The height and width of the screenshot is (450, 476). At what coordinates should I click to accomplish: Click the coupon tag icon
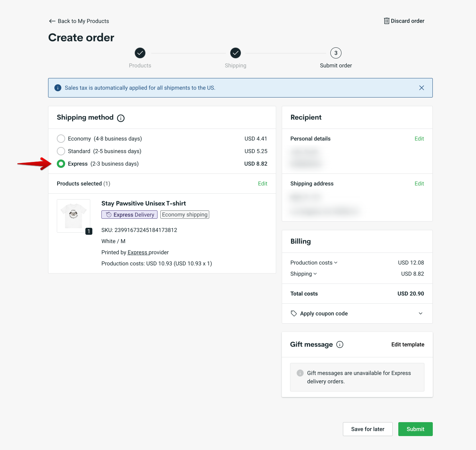(x=294, y=313)
